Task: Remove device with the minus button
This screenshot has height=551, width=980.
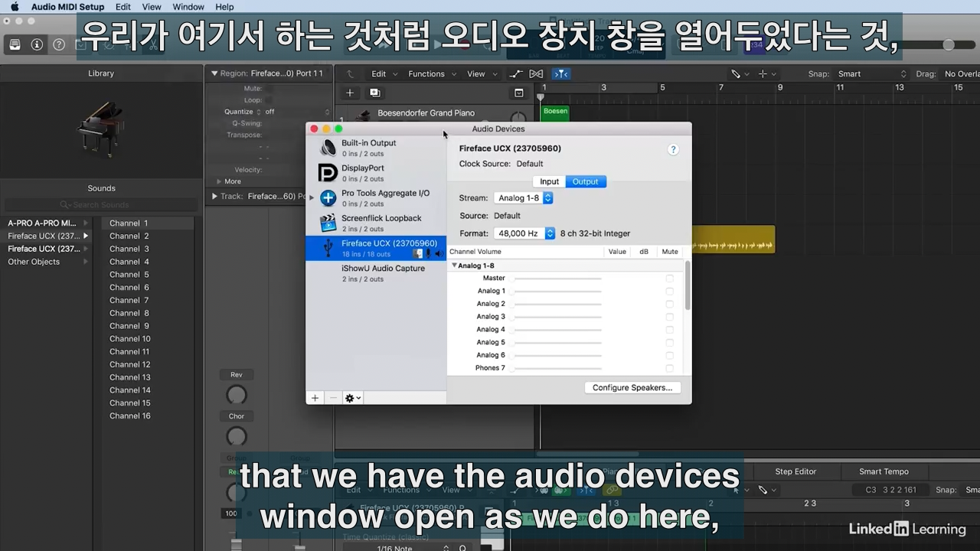Action: [333, 398]
